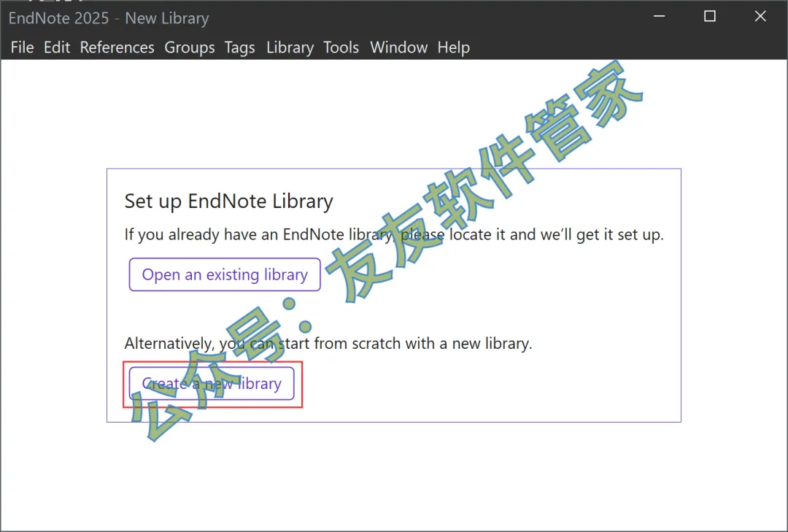Minimize the EndNote 2025 window
This screenshot has height=532, width=788.
(660, 17)
